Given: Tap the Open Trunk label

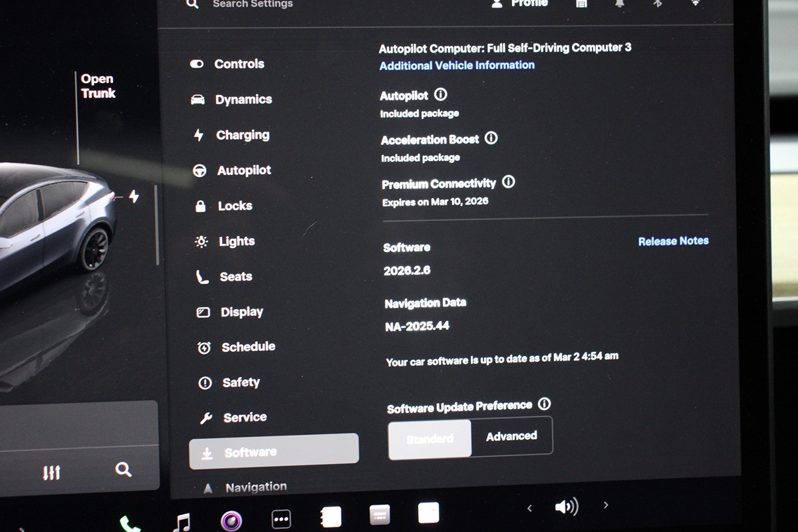Looking at the screenshot, I should tap(98, 86).
